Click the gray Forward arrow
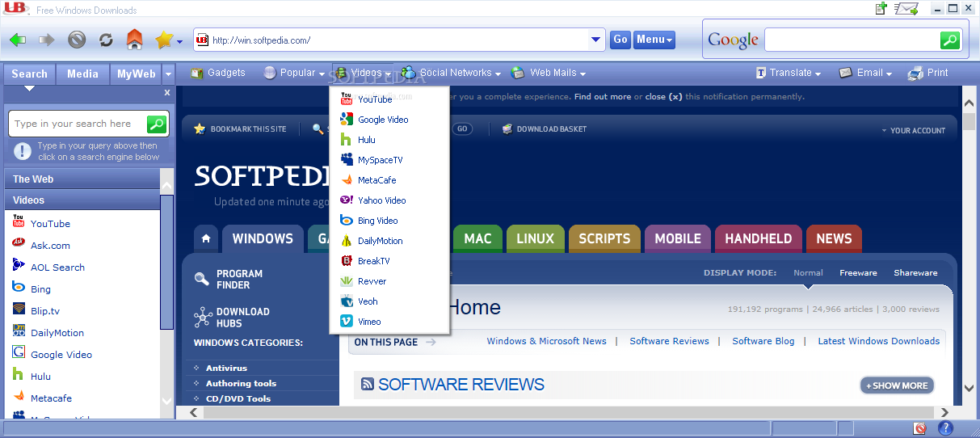The width and height of the screenshot is (980, 438). point(47,40)
